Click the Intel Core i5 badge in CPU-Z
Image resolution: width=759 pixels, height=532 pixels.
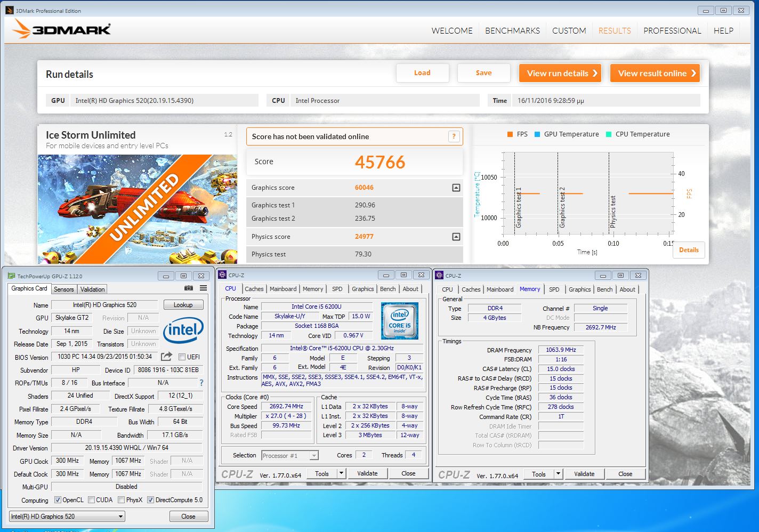400,321
